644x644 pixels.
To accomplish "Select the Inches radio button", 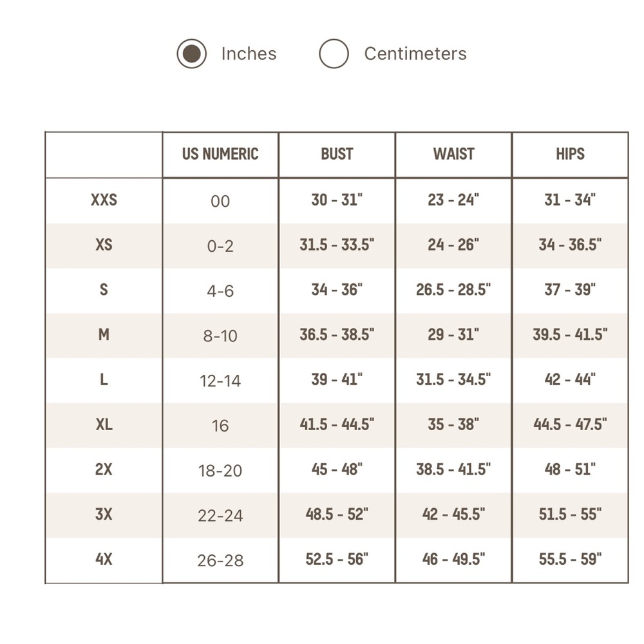I will (x=191, y=54).
